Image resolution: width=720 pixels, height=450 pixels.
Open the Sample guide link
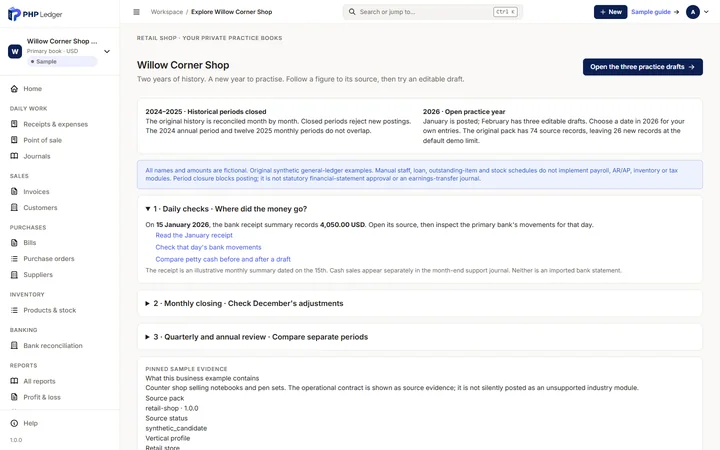(655, 12)
